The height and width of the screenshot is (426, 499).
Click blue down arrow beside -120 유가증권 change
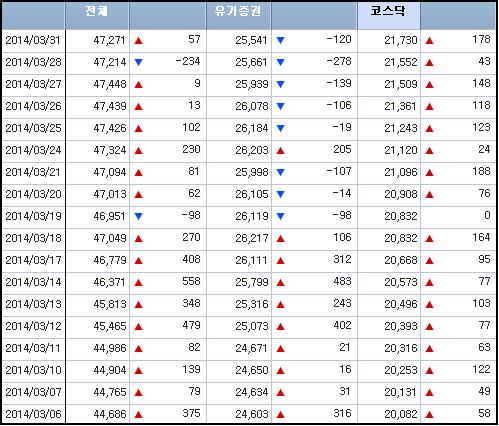tap(280, 41)
